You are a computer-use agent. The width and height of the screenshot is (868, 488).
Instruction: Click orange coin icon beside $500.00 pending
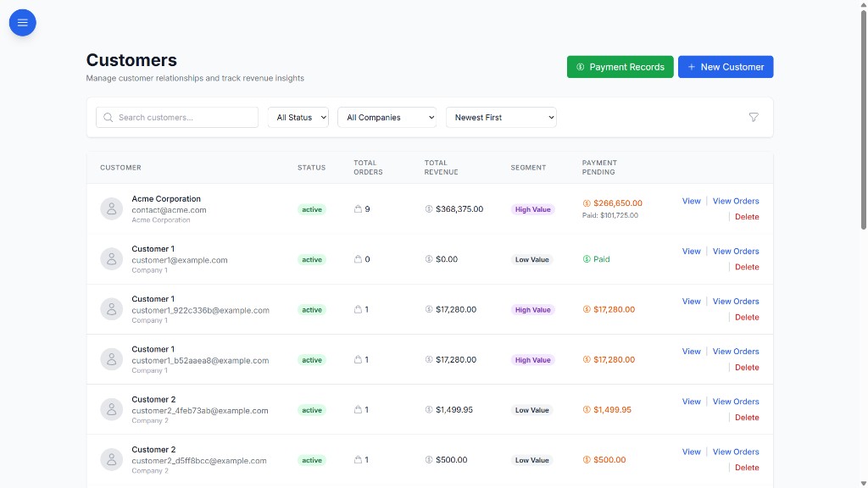tap(587, 460)
